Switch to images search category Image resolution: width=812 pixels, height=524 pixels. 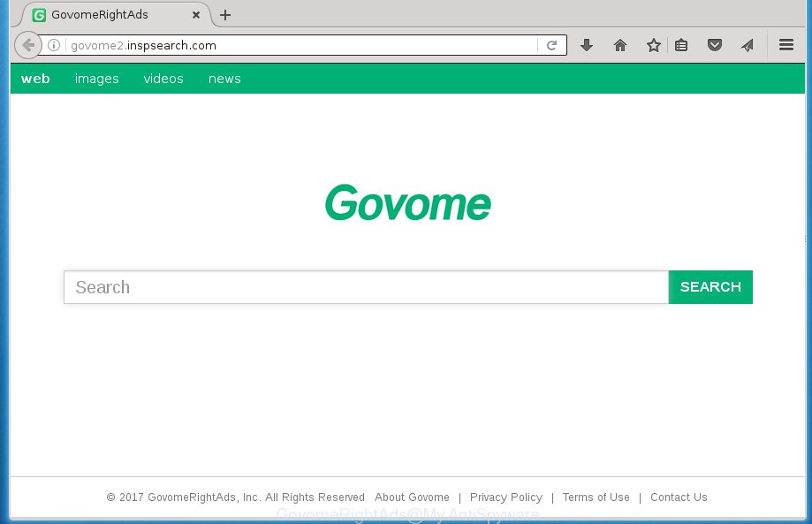[97, 79]
